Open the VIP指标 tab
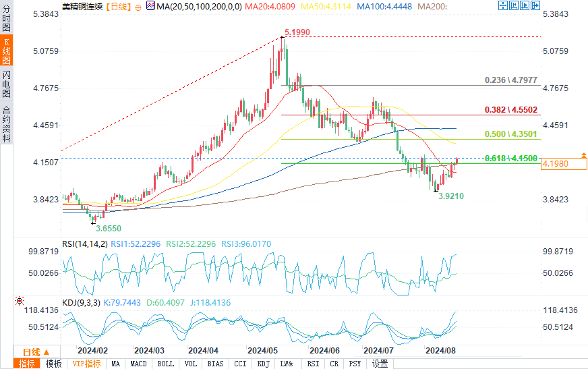This screenshot has height=369, width=588. click(86, 364)
